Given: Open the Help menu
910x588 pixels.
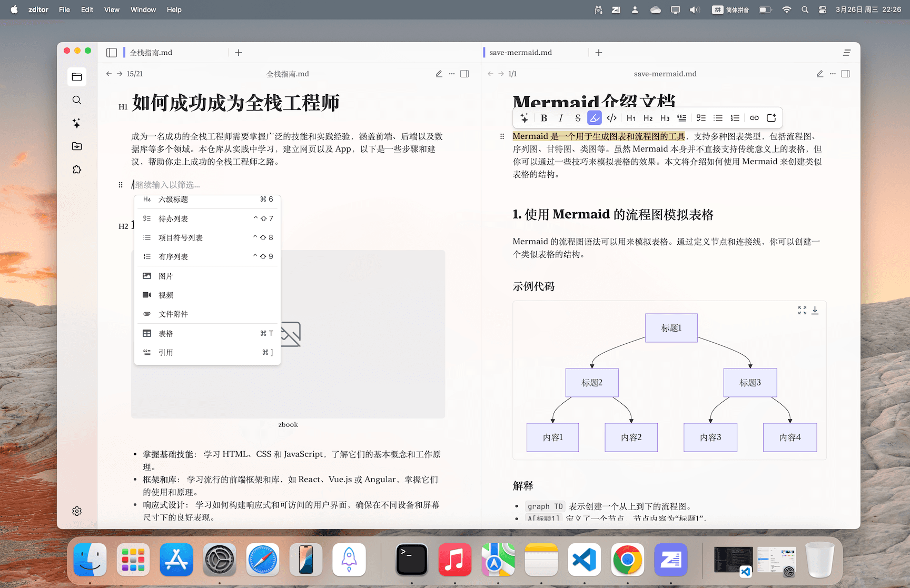Looking at the screenshot, I should (174, 9).
